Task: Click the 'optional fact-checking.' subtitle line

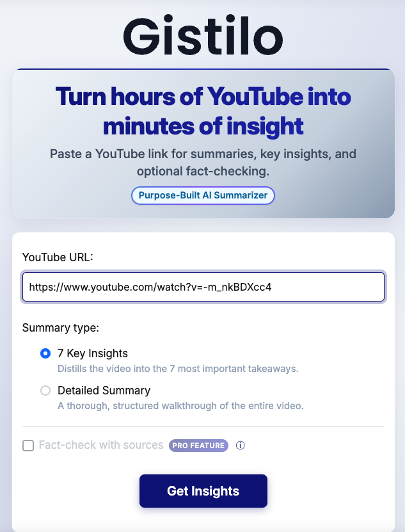Action: pyautogui.click(x=203, y=171)
